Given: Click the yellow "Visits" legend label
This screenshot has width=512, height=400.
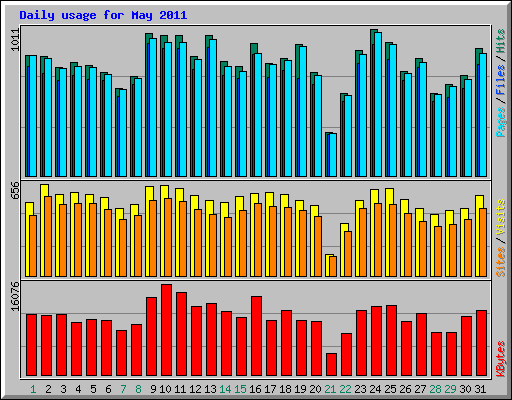Looking at the screenshot, I should [x=501, y=217].
